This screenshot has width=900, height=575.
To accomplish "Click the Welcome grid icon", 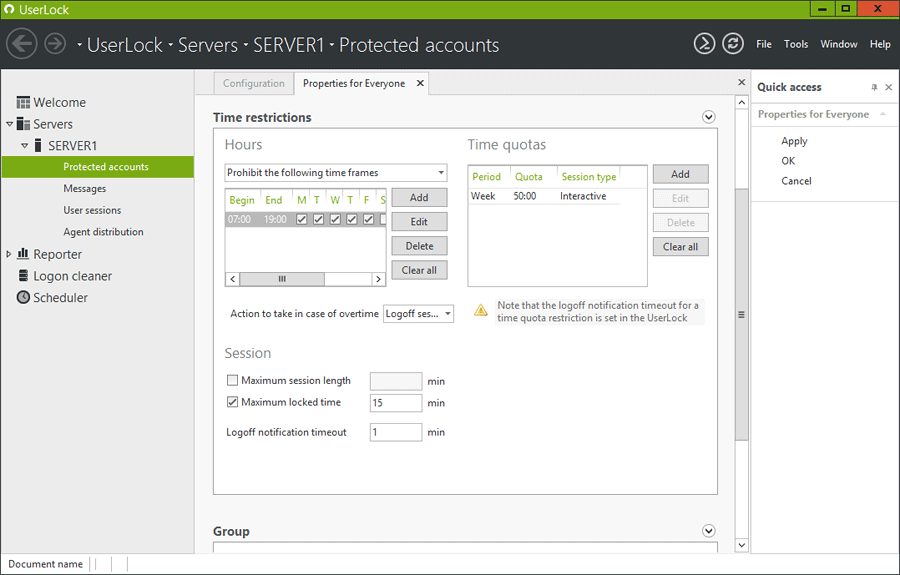I will coord(23,103).
